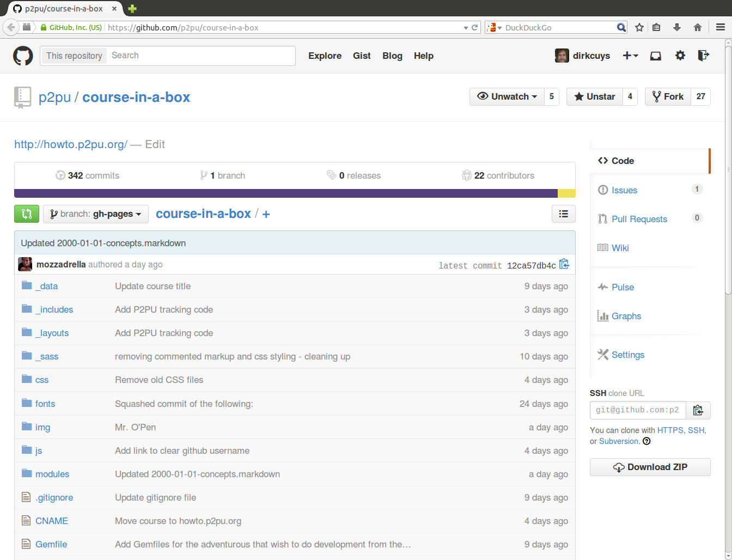Open the branch: gh-pages dropdown
Screen dimensions: 732x560
pos(95,214)
